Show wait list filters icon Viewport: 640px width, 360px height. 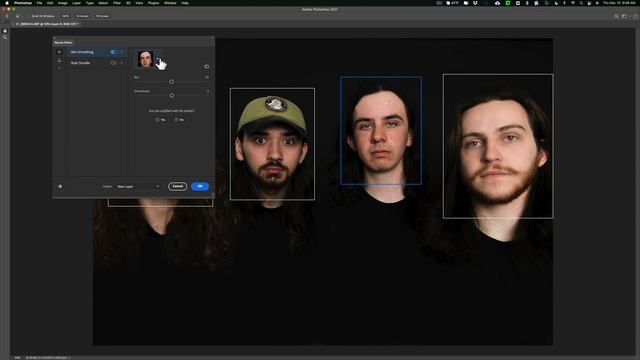point(59,68)
